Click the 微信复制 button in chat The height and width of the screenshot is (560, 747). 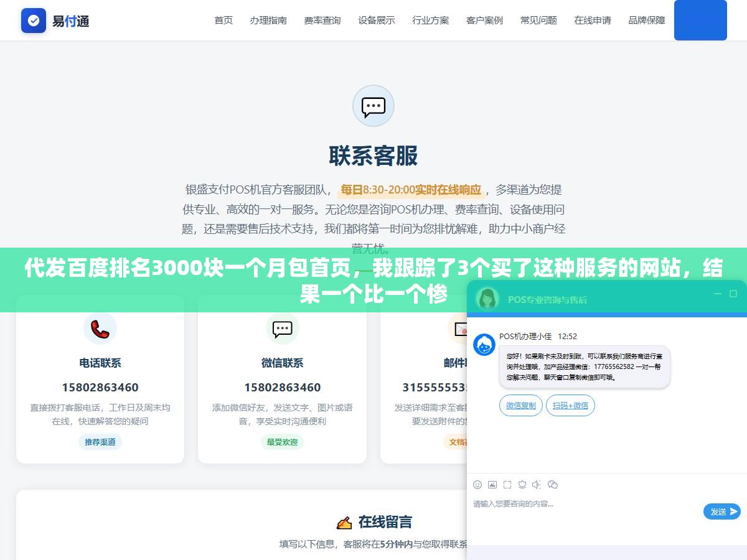point(521,406)
